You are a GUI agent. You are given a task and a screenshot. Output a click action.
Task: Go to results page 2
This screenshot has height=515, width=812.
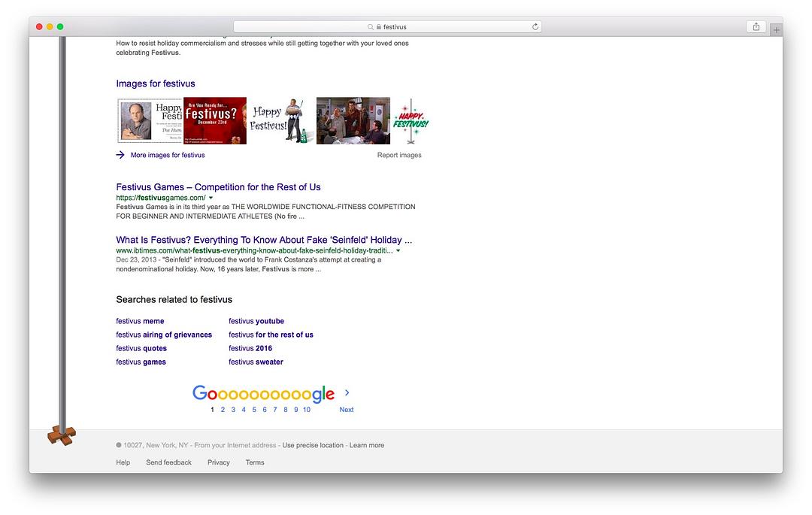[x=223, y=410]
